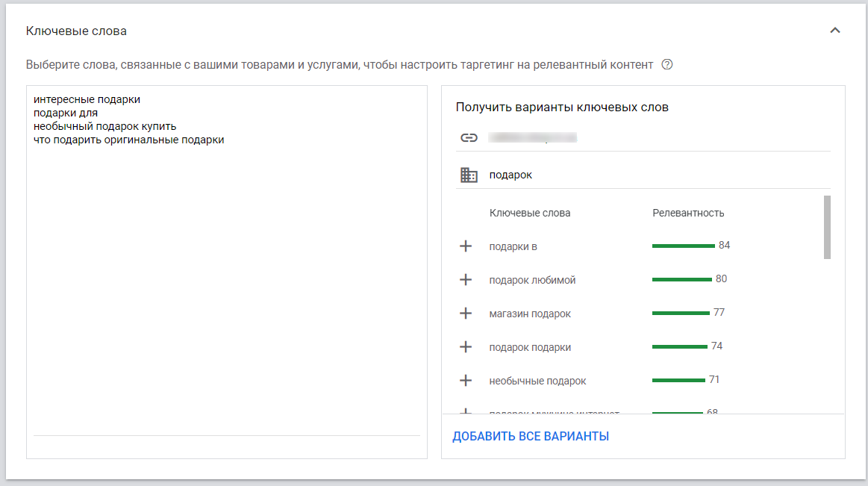Image resolution: width=868 pixels, height=486 pixels.
Task: Click the "Ключевые слова" section title
Action: point(76,31)
